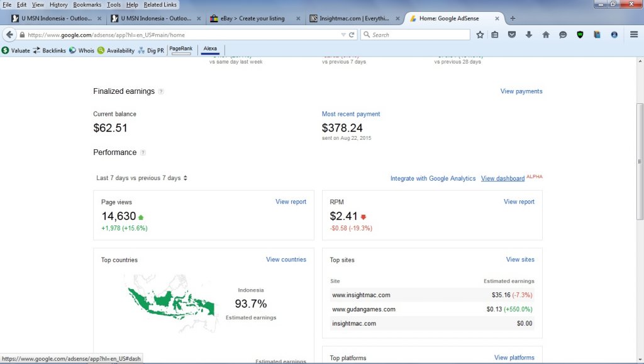Check the Availability toolbar tool
Viewport: 644px width, 364px height.
(x=116, y=50)
